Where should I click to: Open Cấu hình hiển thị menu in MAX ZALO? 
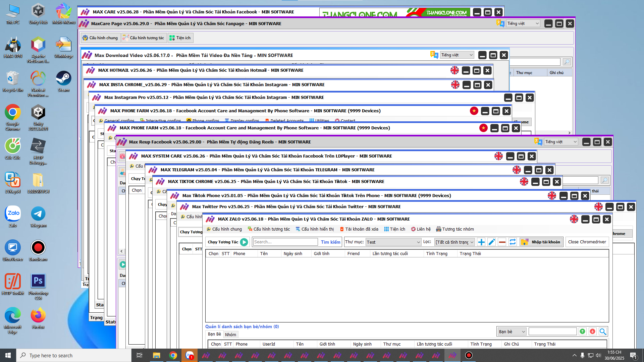[x=315, y=229]
